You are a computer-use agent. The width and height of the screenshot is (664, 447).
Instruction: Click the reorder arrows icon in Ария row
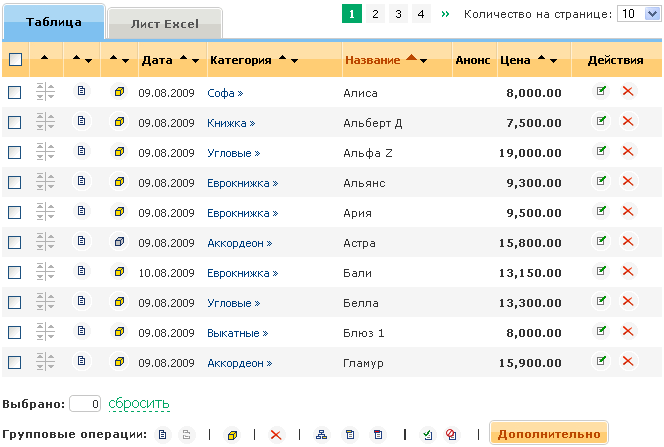pos(45,212)
